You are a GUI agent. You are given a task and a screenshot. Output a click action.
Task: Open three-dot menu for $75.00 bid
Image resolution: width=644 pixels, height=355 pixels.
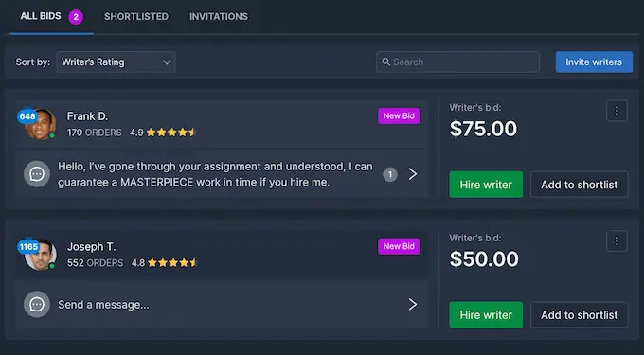(x=617, y=111)
